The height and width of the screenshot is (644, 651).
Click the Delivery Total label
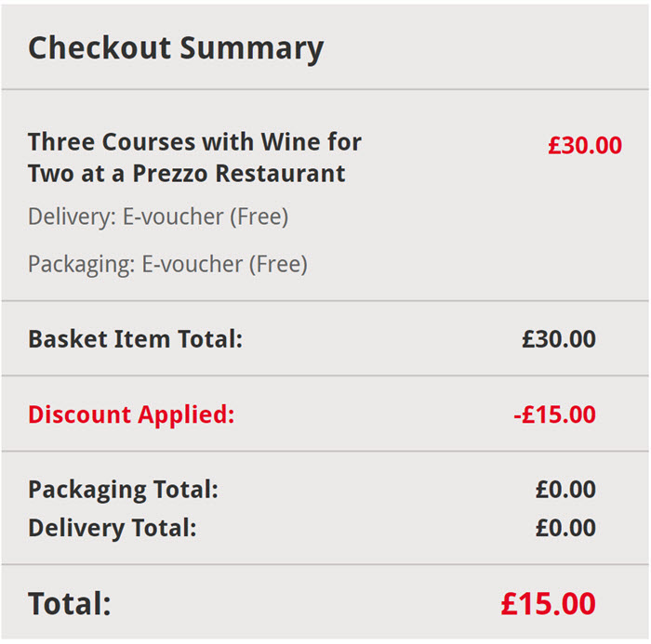pyautogui.click(x=113, y=528)
